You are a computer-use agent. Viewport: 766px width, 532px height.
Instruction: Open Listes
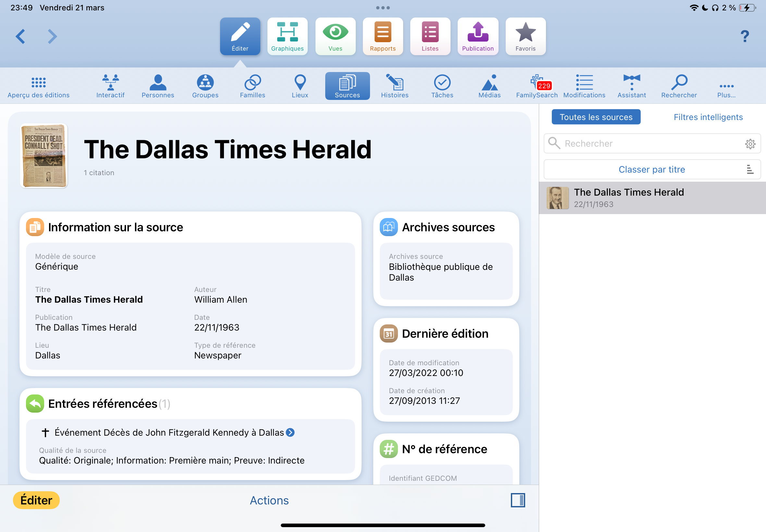coord(430,36)
